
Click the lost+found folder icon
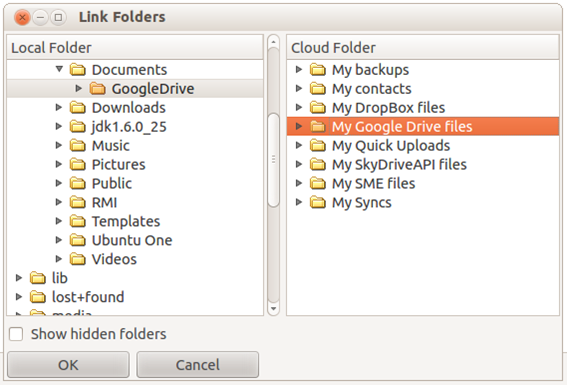coord(38,297)
